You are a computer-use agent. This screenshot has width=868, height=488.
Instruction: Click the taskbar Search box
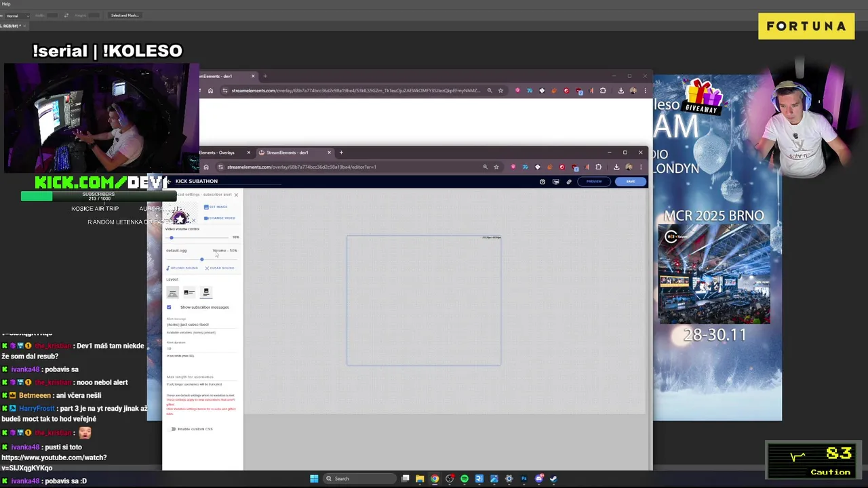pos(359,479)
